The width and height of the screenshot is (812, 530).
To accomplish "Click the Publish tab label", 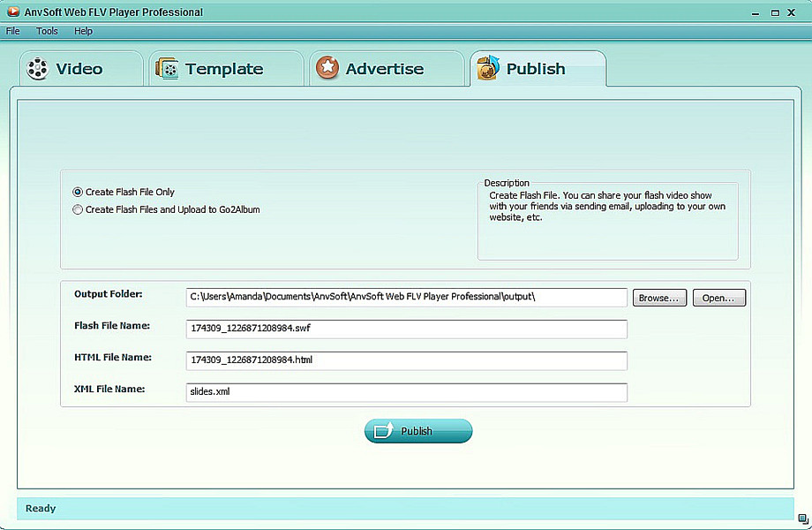I will [536, 68].
